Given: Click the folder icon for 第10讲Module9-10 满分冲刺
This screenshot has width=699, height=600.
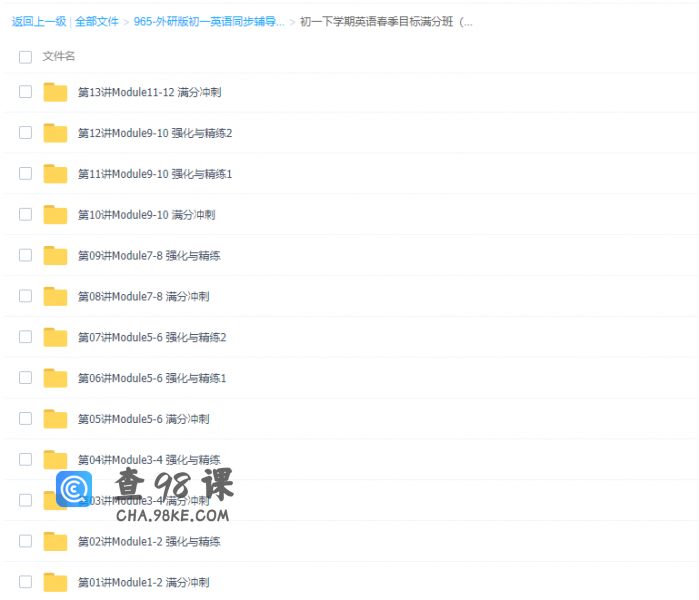Looking at the screenshot, I should pos(55,215).
